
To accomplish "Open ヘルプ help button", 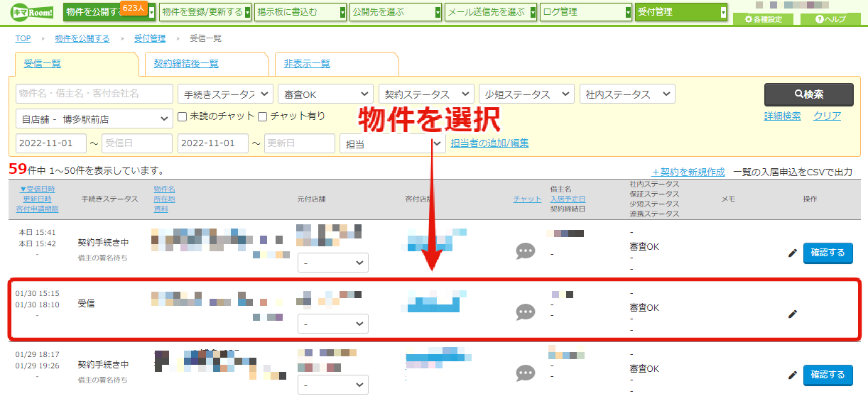I will click(x=830, y=19).
